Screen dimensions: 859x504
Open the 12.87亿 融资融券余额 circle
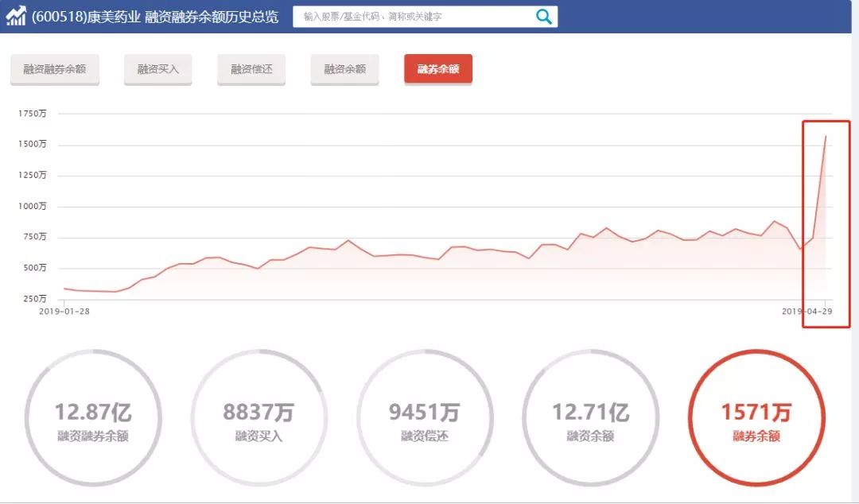click(x=93, y=418)
